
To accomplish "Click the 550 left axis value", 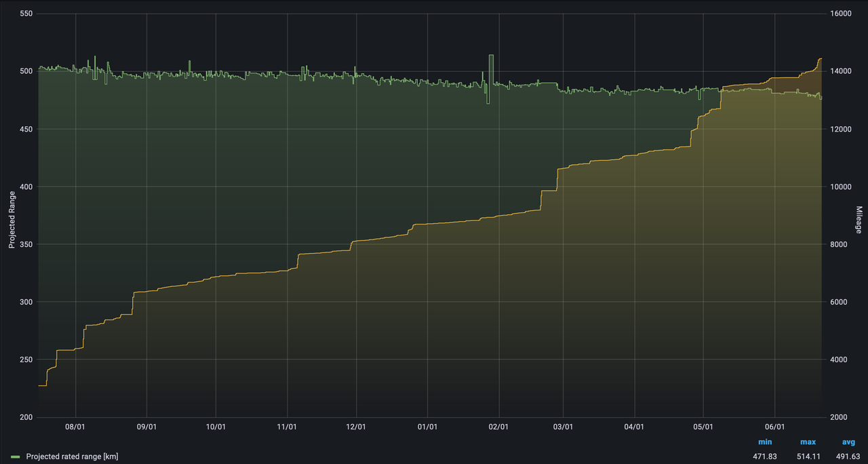I will tap(28, 14).
